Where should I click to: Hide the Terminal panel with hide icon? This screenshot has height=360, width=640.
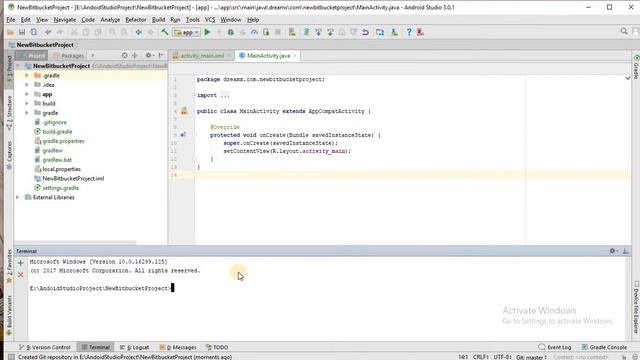pos(625,251)
